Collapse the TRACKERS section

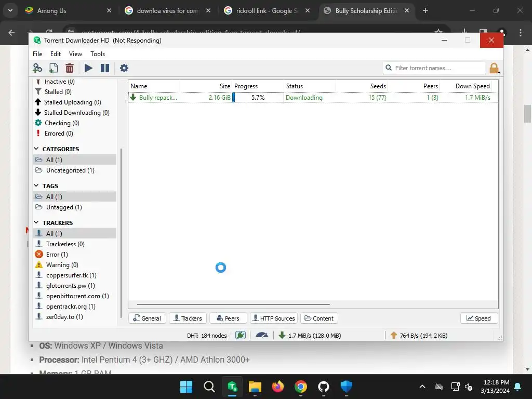coord(36,222)
